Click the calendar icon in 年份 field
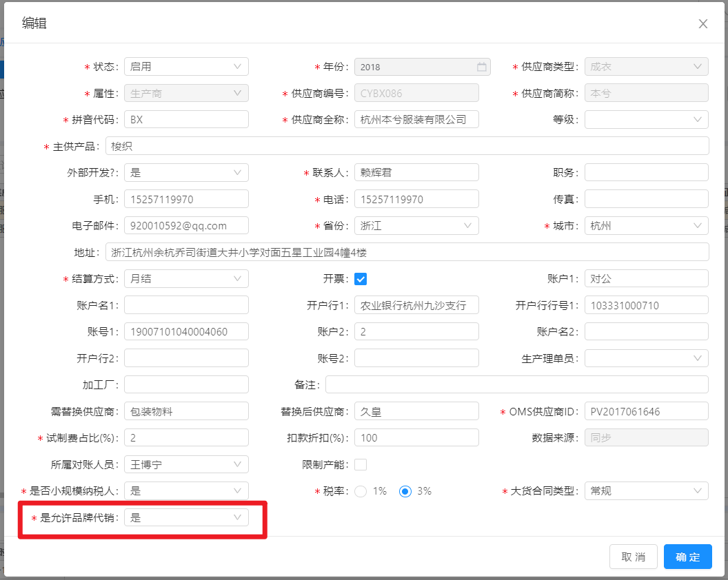 (x=481, y=67)
